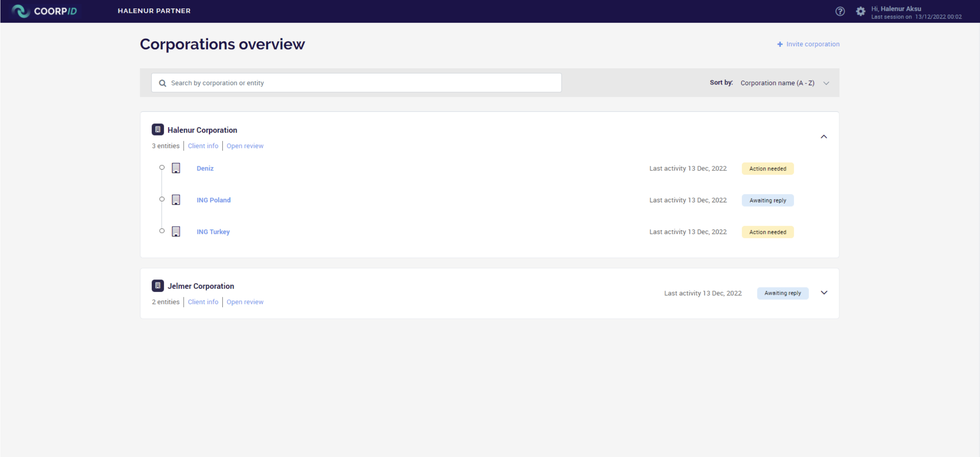Click the Last session timestamp text
The width and height of the screenshot is (980, 457).
[916, 17]
